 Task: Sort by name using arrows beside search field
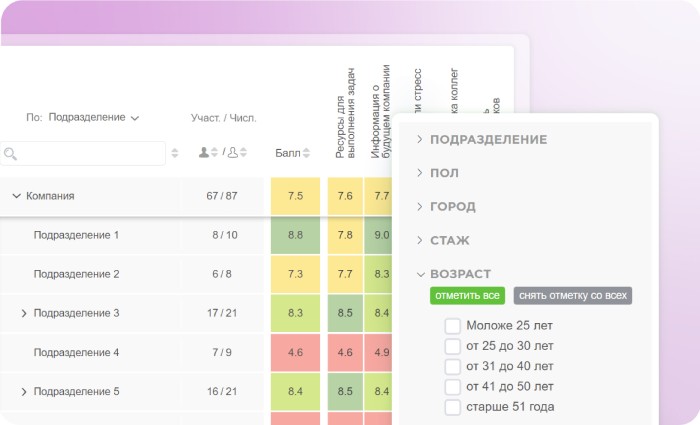175,153
